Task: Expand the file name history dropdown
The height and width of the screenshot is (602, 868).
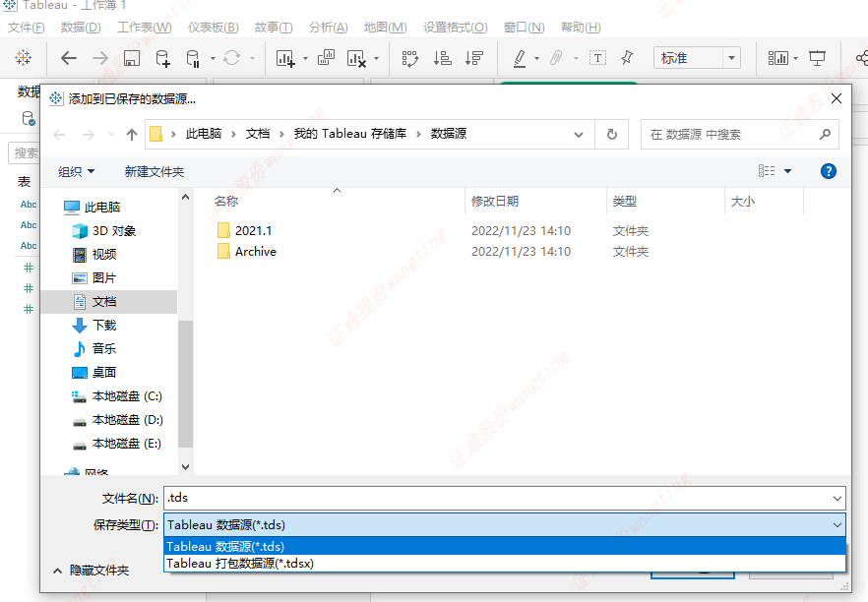Action: (837, 499)
